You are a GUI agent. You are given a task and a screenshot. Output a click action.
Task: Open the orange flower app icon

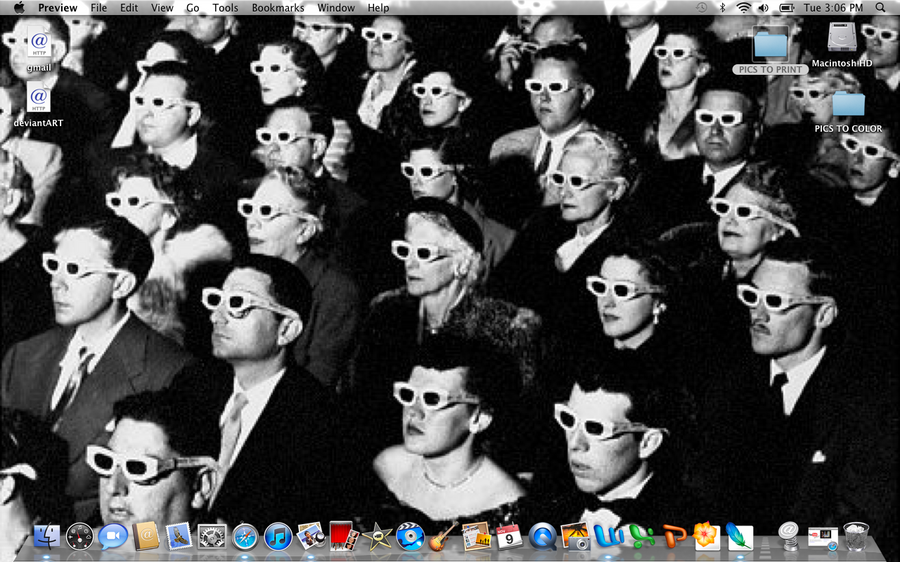tap(706, 537)
